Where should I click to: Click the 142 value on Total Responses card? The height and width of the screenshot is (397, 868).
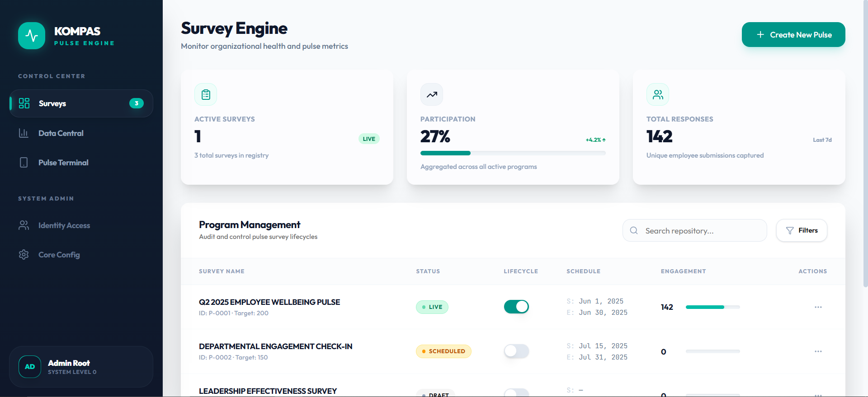click(x=660, y=136)
